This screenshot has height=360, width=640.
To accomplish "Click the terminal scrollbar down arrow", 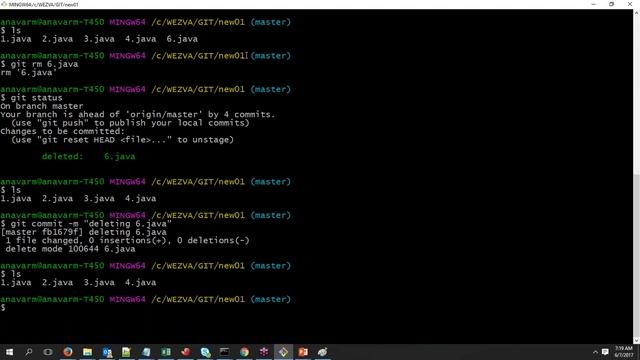I will tap(637, 341).
